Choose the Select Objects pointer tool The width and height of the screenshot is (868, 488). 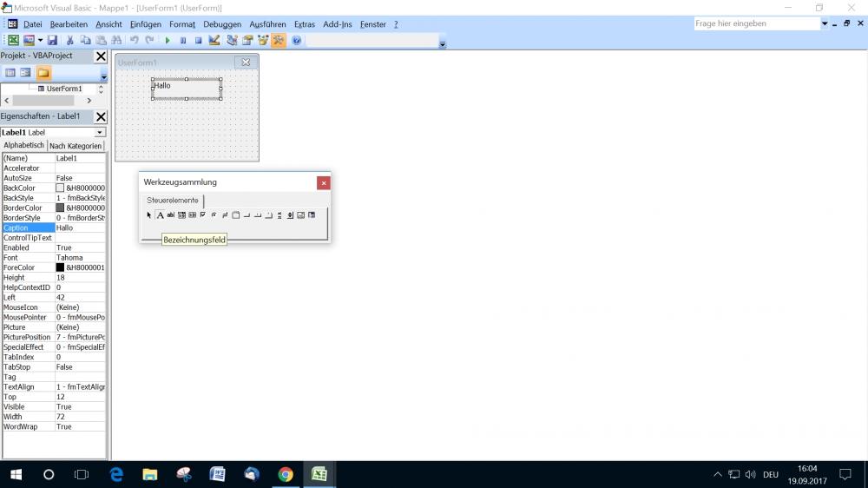click(x=149, y=215)
